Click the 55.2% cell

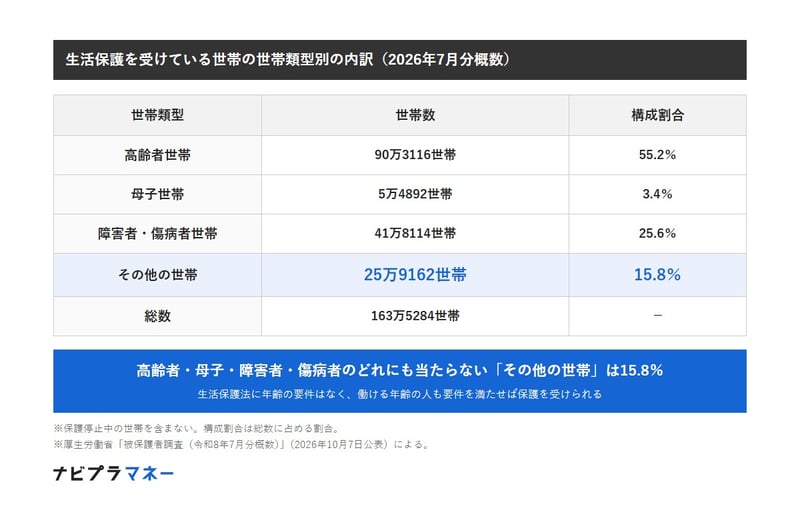click(x=658, y=155)
